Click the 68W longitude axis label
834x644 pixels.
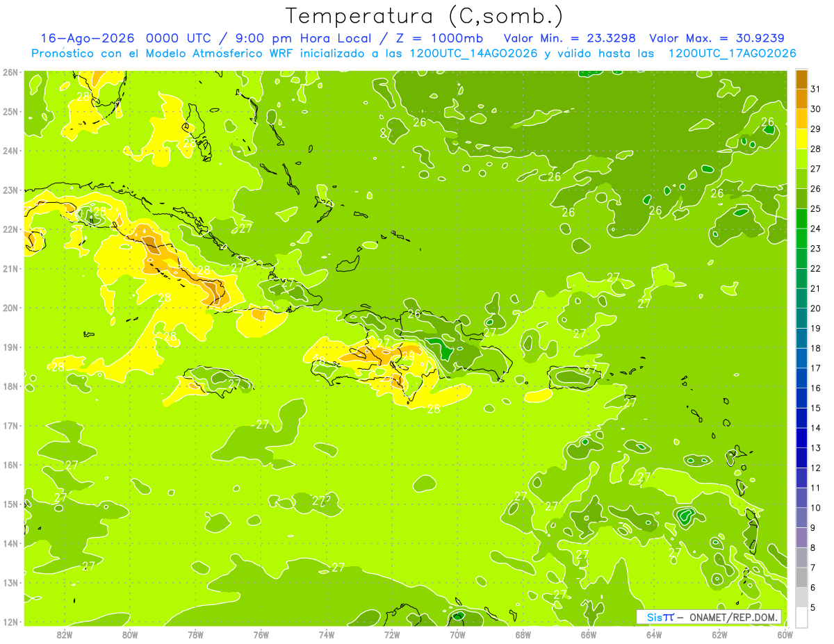click(x=523, y=634)
